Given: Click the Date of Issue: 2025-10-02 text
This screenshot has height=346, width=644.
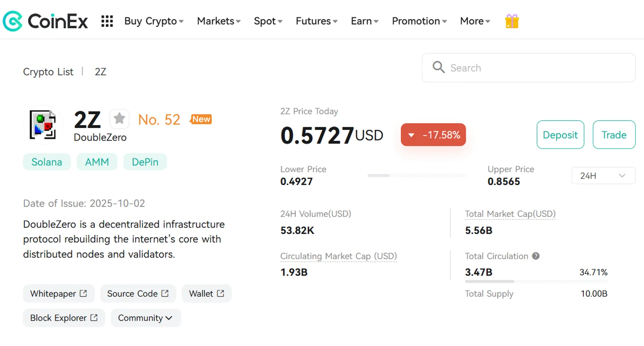Looking at the screenshot, I should tap(84, 203).
